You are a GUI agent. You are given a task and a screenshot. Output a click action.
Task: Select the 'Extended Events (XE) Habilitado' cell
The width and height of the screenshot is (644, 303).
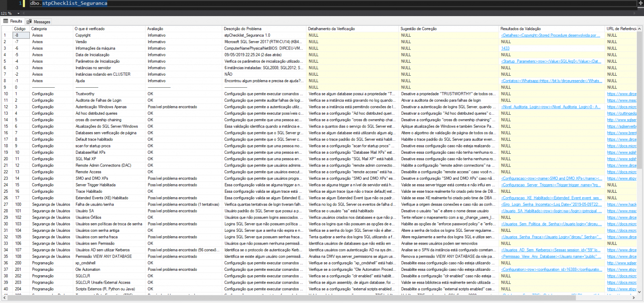[109, 198]
